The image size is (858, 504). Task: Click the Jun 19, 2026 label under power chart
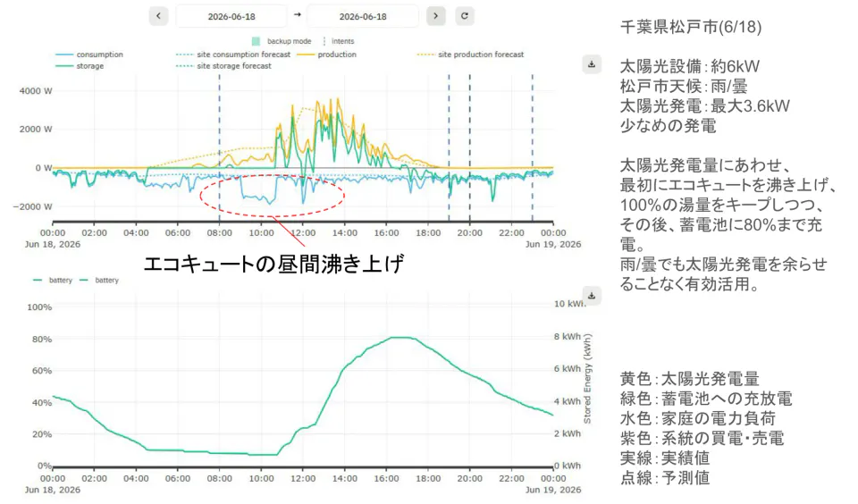click(x=553, y=244)
